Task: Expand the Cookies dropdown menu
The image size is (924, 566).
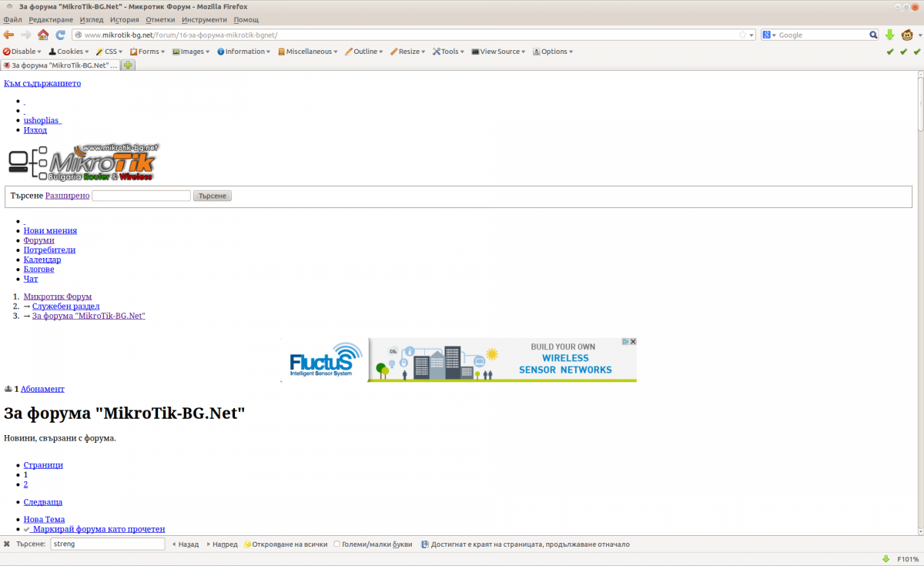Action: (69, 52)
